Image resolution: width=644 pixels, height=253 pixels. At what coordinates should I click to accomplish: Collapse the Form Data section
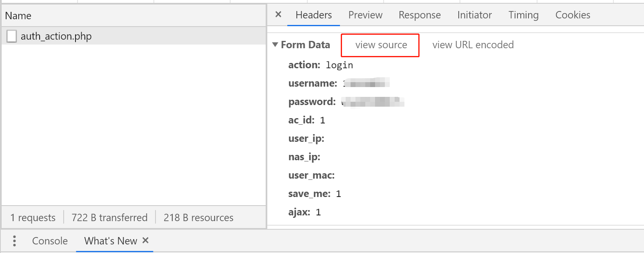[275, 45]
